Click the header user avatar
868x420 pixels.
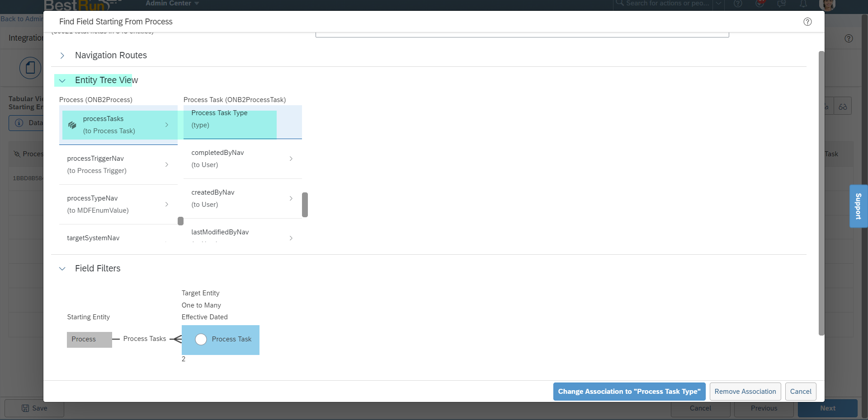point(827,5)
